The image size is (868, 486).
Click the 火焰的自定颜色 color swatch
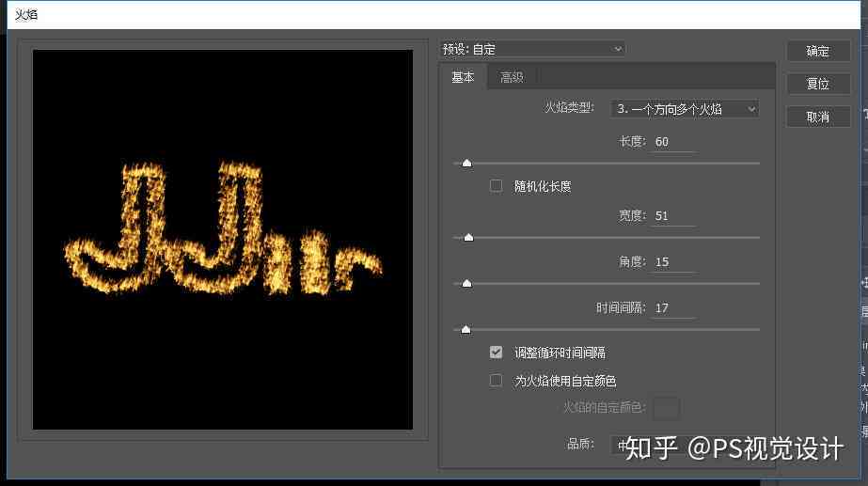[x=667, y=408]
